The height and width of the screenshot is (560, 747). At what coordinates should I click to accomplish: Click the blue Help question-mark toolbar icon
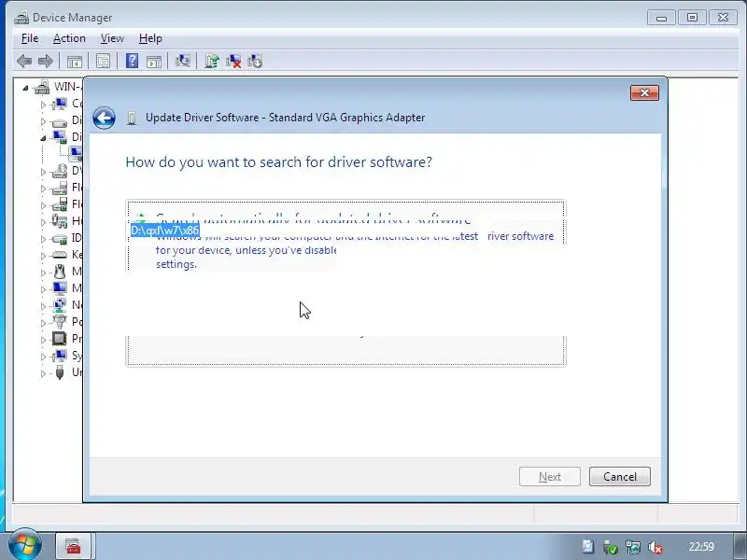coord(132,61)
